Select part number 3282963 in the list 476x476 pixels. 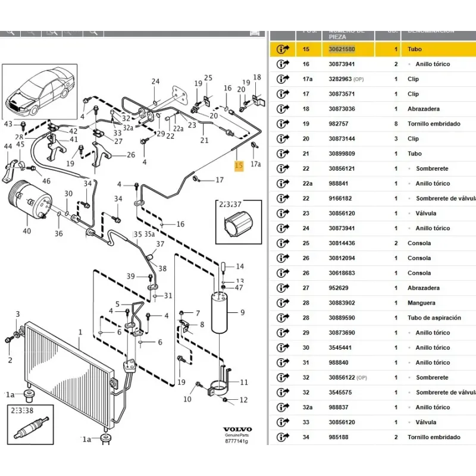tap(340, 79)
